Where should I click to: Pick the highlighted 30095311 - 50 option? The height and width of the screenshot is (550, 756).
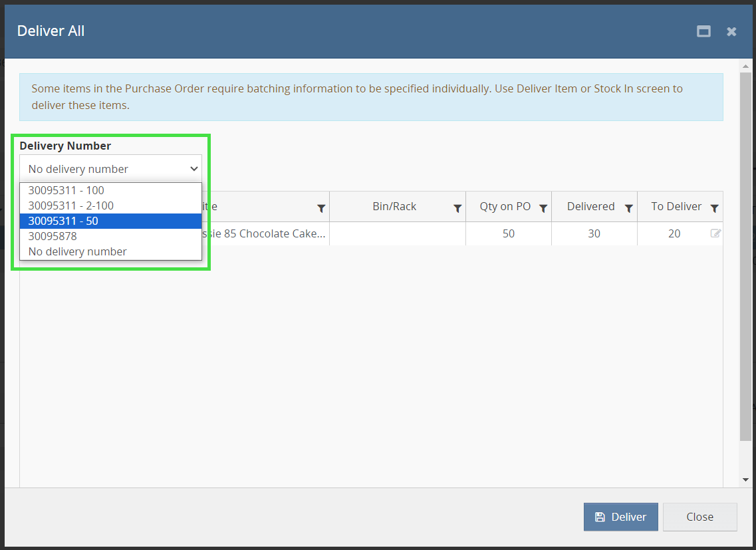[x=63, y=221]
